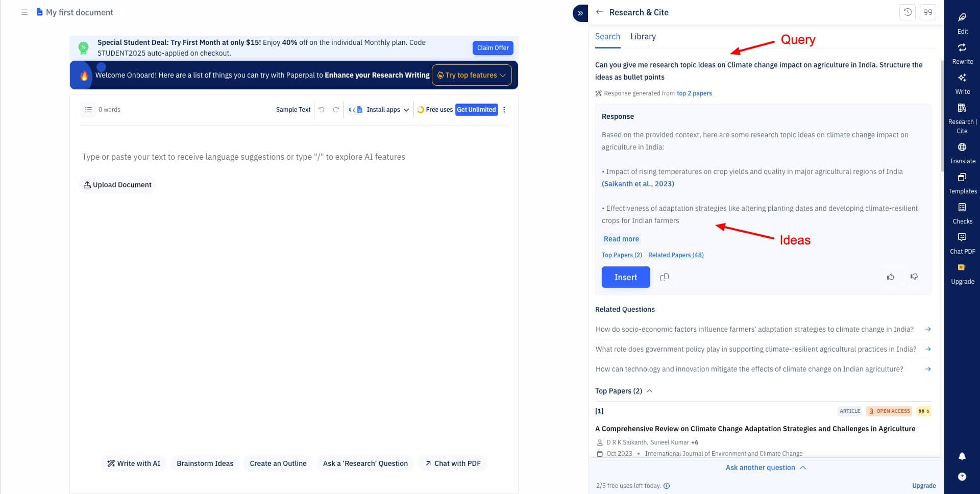The height and width of the screenshot is (494, 980).
Task: Expand the Install apps dropdown
Action: [x=387, y=110]
